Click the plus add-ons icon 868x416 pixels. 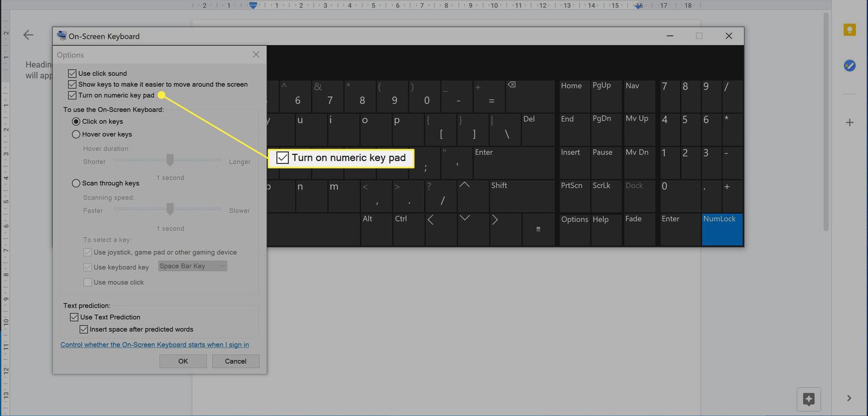pyautogui.click(x=849, y=123)
